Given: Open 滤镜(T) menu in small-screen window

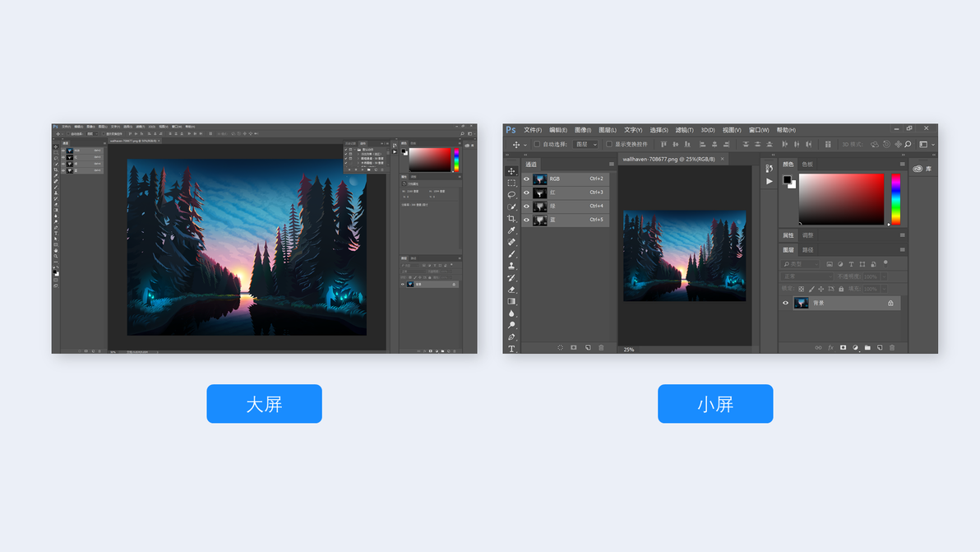Looking at the screenshot, I should point(684,130).
